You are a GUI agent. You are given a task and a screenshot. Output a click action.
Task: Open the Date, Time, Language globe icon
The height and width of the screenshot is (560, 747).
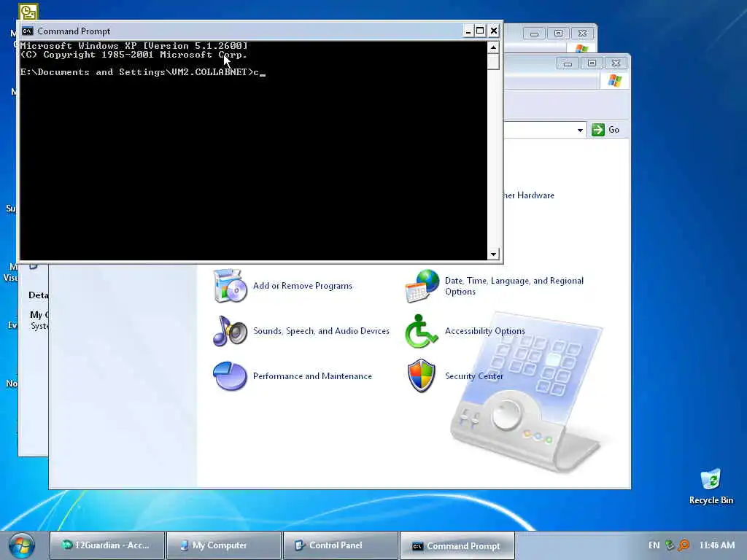pos(422,286)
